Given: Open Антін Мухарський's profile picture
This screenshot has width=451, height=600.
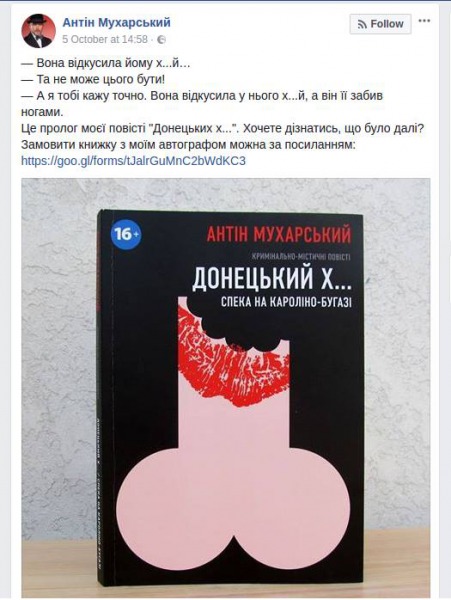Looking at the screenshot, I should (38, 31).
